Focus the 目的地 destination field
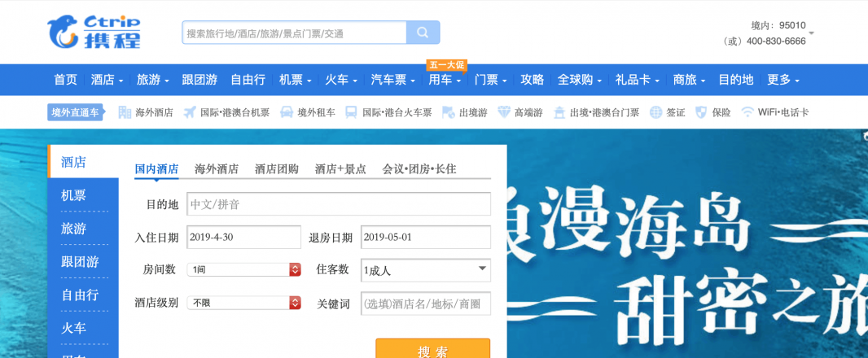Screen dimensions: 868x358 pos(339,204)
